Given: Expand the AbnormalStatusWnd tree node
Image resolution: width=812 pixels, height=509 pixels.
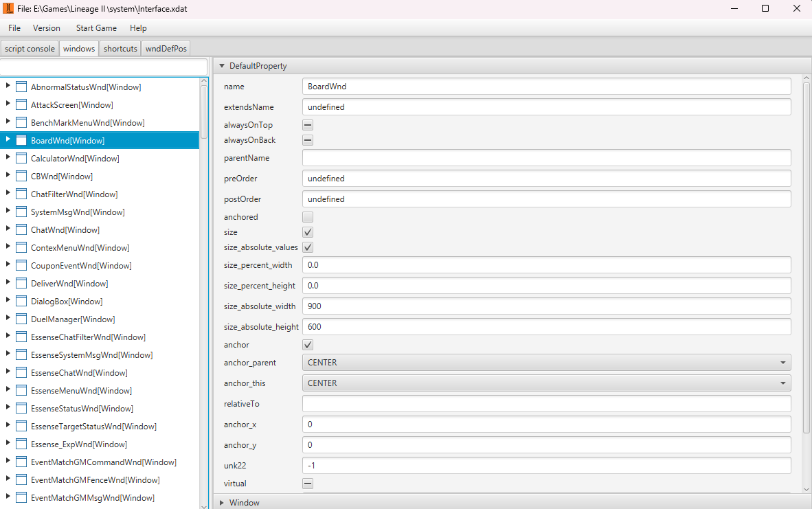Looking at the screenshot, I should (8, 85).
